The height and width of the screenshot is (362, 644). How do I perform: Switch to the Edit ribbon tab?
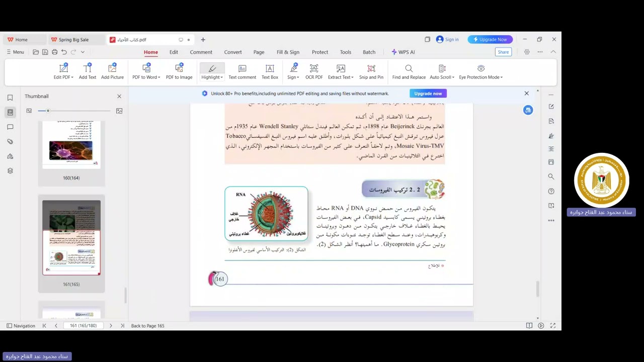[x=174, y=52]
